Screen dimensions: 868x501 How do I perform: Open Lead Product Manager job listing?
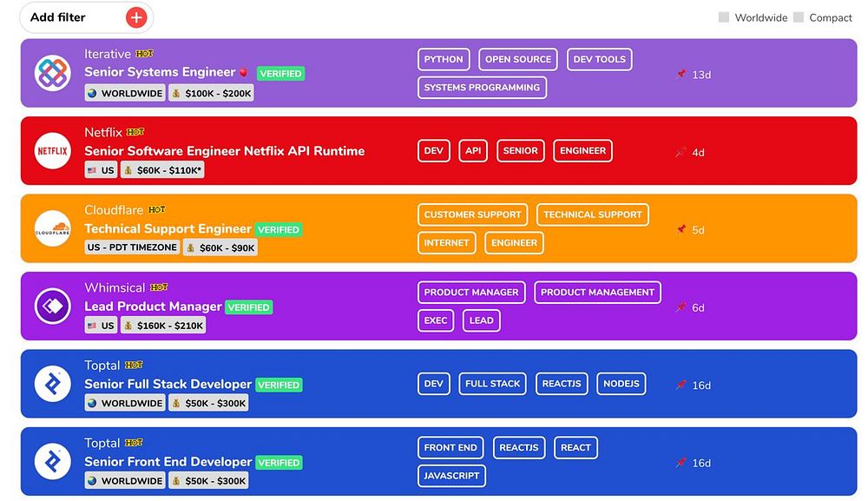click(x=153, y=307)
